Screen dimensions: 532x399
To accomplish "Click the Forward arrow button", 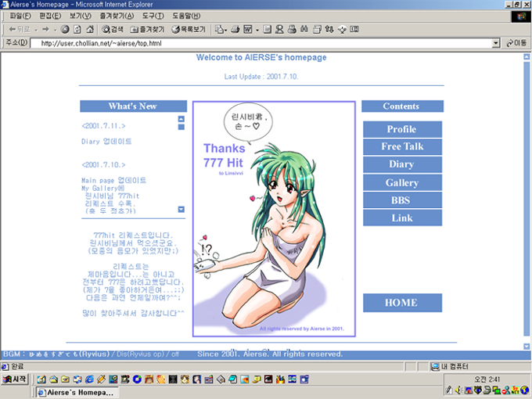I will pos(46,30).
